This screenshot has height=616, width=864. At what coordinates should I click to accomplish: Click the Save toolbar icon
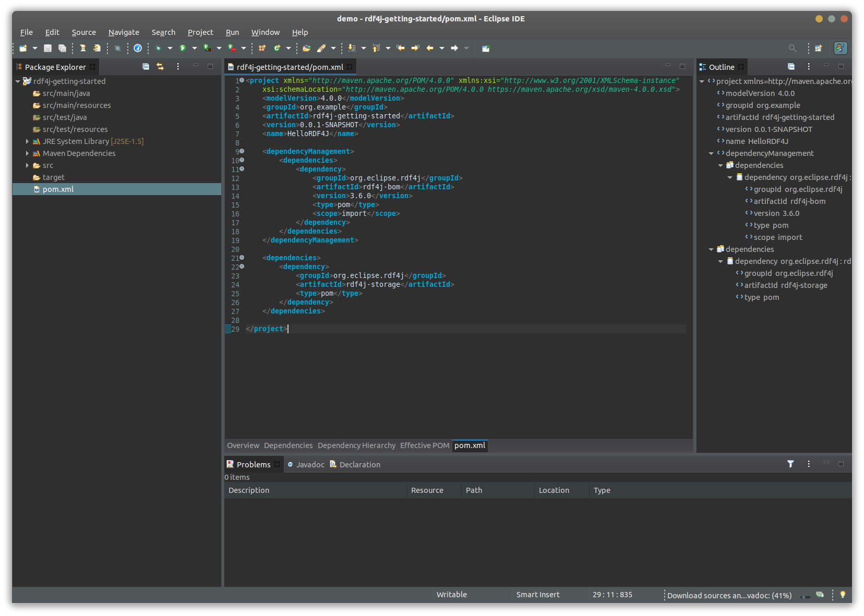[47, 48]
